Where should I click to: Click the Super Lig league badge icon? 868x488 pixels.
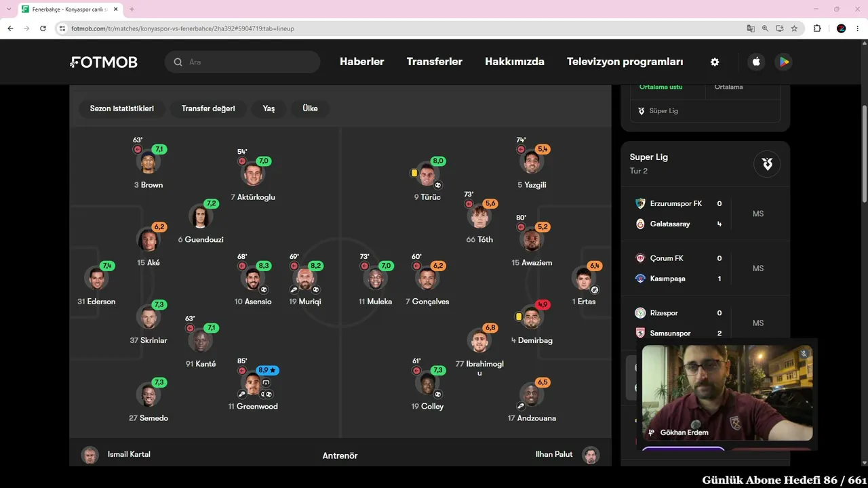tap(767, 164)
